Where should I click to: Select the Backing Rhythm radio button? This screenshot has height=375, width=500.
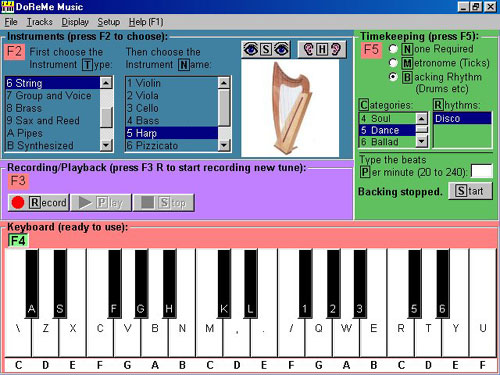point(393,77)
